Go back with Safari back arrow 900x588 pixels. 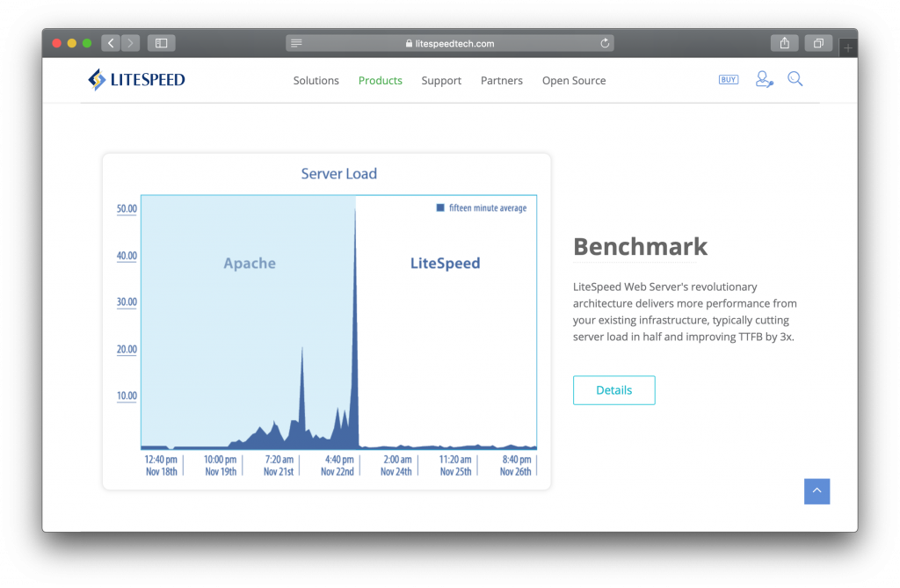click(111, 43)
